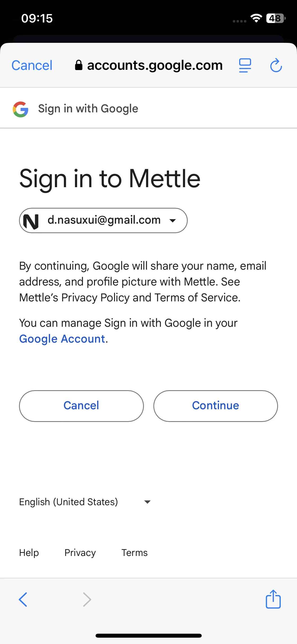Tap the reader view icon in address bar
Image resolution: width=297 pixels, height=644 pixels.
click(x=245, y=65)
